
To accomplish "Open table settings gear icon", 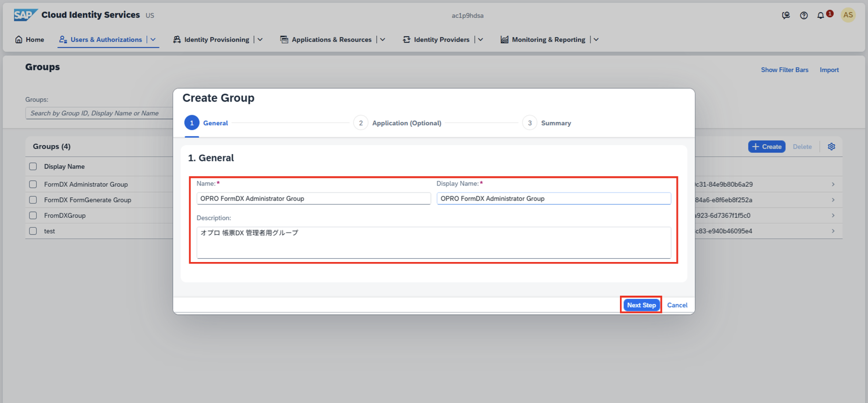I will (x=832, y=147).
